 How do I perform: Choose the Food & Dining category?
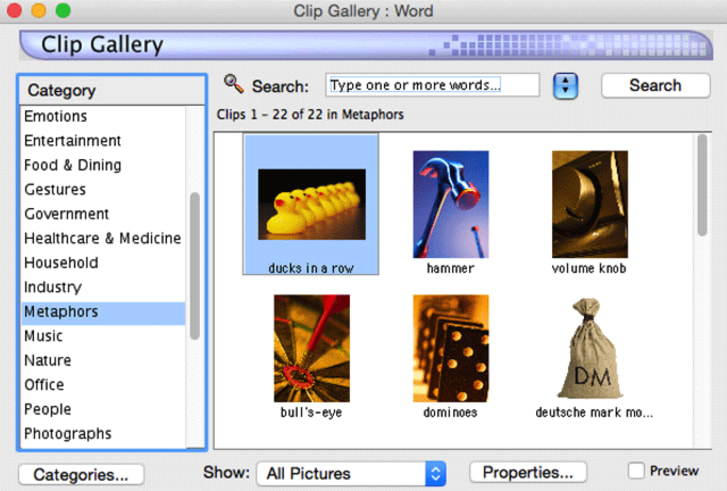(x=103, y=165)
